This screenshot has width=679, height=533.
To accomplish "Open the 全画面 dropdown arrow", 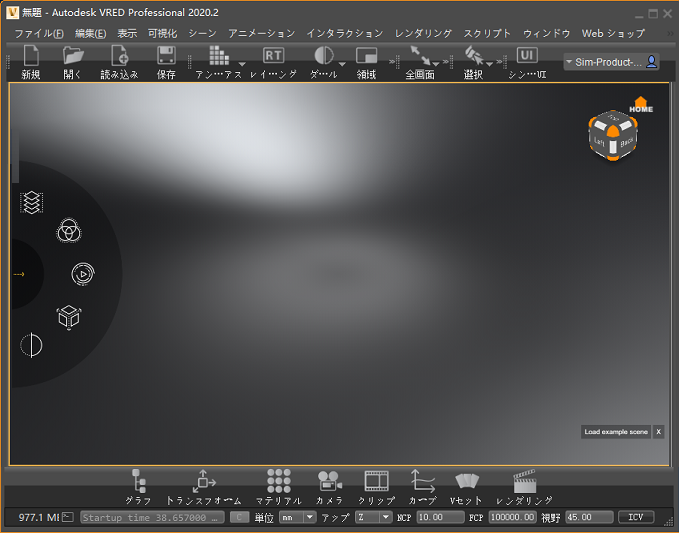I will 436,64.
